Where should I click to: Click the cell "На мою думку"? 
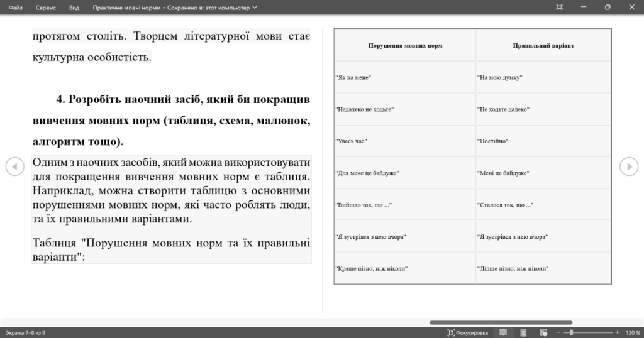click(x=543, y=77)
